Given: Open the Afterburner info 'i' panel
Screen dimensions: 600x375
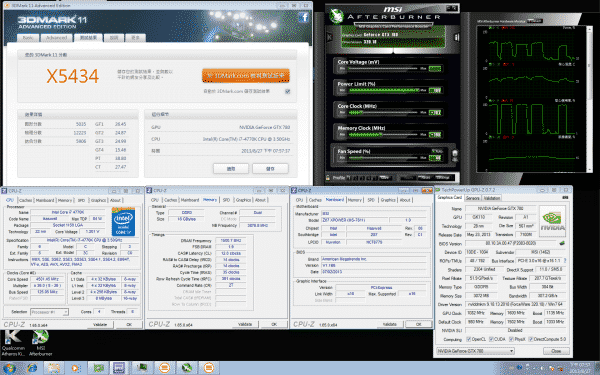Looking at the screenshot, I should pyautogui.click(x=456, y=37).
